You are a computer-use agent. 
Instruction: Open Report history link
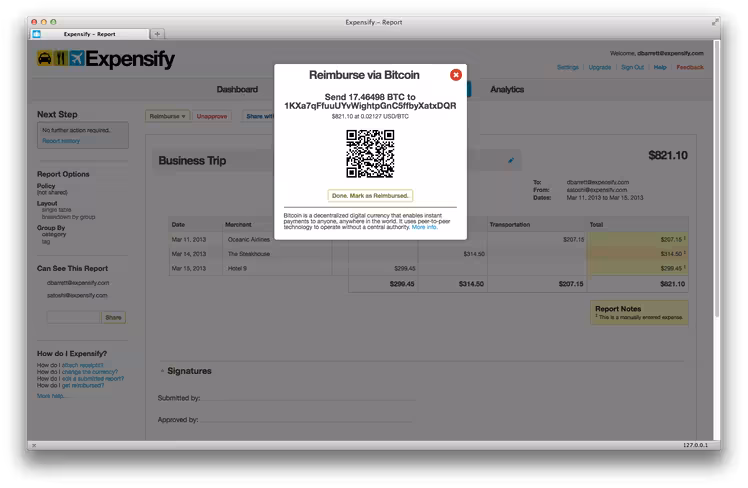[x=61, y=141]
